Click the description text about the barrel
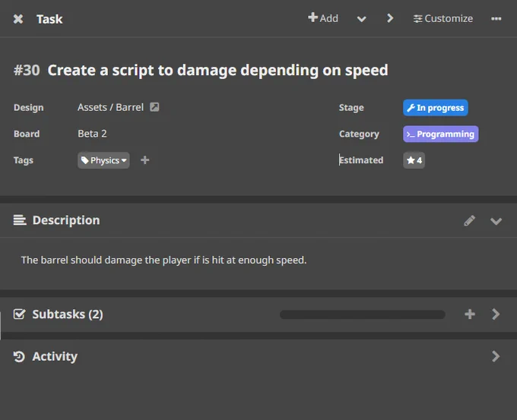Image resolution: width=517 pixels, height=420 pixels. (164, 260)
